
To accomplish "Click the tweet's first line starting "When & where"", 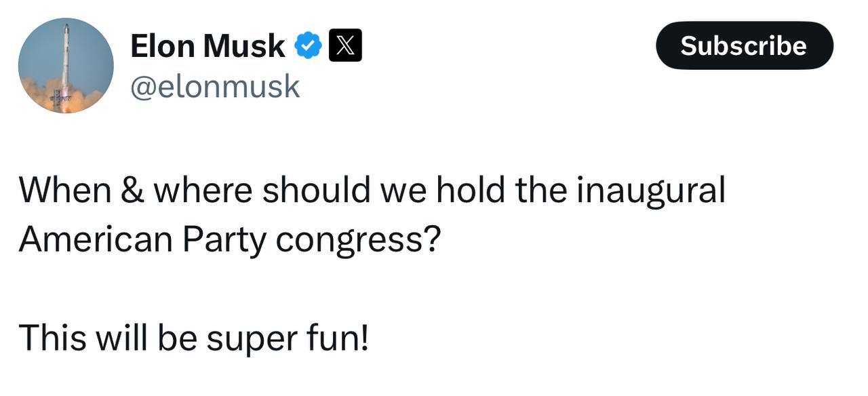I will pyautogui.click(x=372, y=189).
